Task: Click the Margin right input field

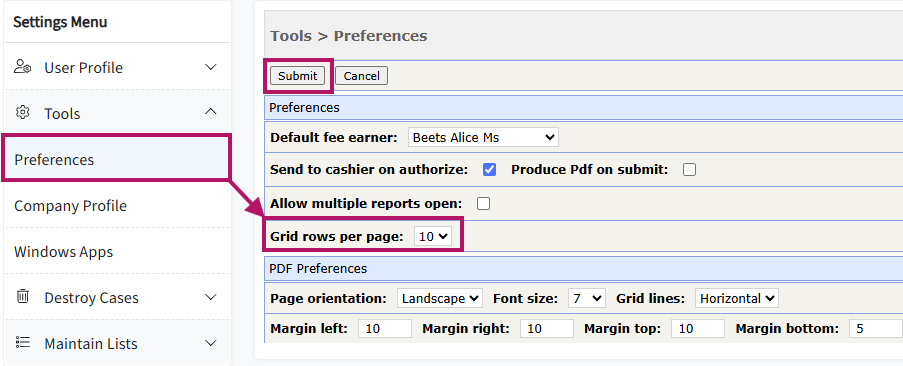Action: click(547, 329)
